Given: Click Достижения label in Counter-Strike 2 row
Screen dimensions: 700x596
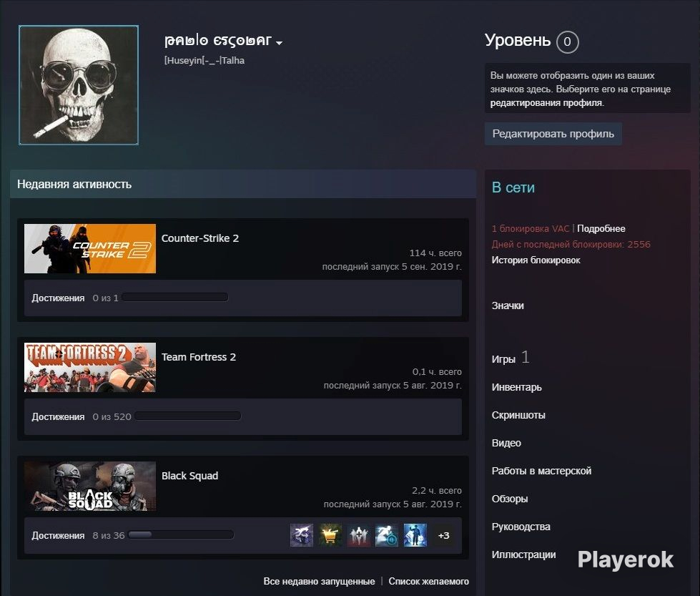Looking at the screenshot, I should pos(58,298).
